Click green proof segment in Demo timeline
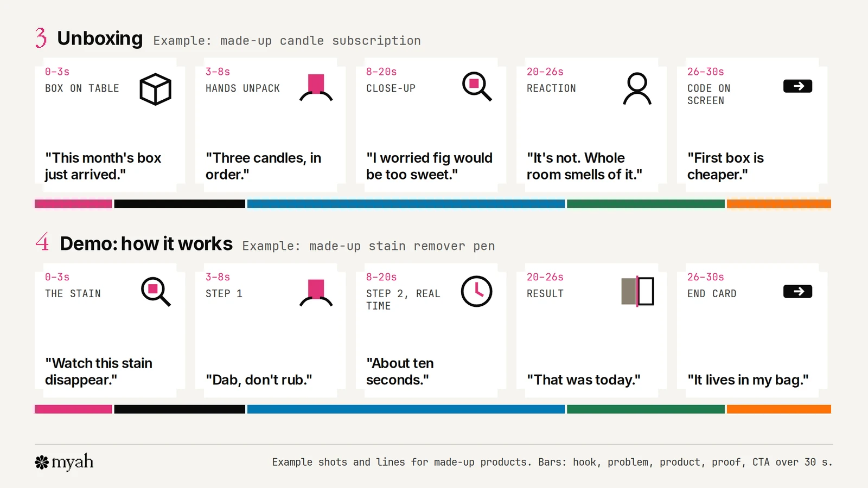Viewport: 868px width, 488px height. pos(646,409)
